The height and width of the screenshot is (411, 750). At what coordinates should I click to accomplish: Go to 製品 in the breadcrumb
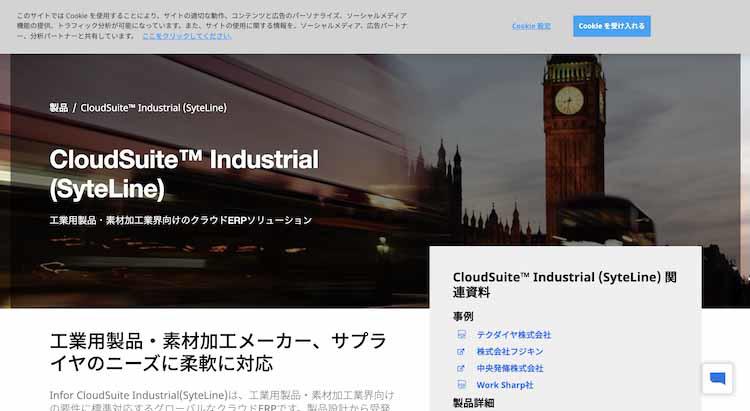[x=59, y=108]
